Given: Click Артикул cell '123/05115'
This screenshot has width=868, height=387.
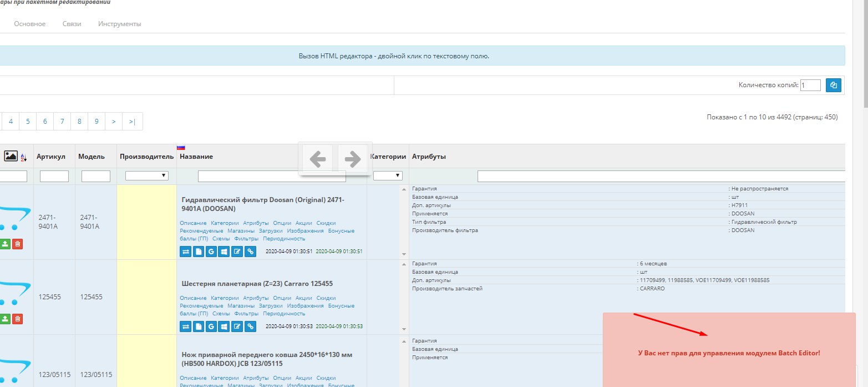Looking at the screenshot, I should (54, 374).
